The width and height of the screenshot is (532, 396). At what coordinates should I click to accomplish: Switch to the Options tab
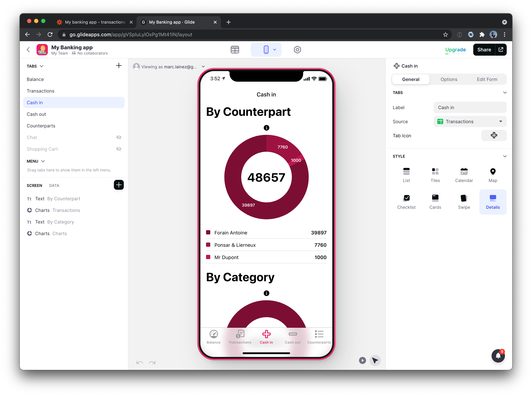448,79
